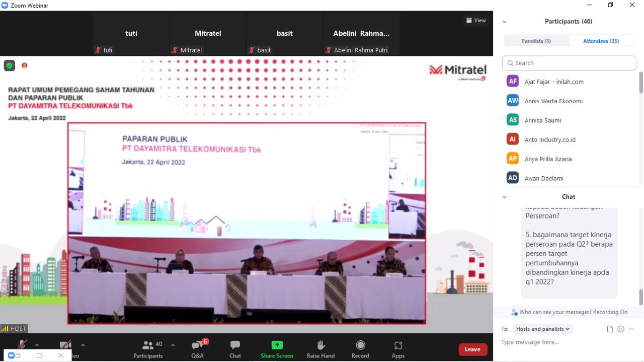Collapse the Participants section chevron
The height and width of the screenshot is (362, 644).
(x=504, y=22)
